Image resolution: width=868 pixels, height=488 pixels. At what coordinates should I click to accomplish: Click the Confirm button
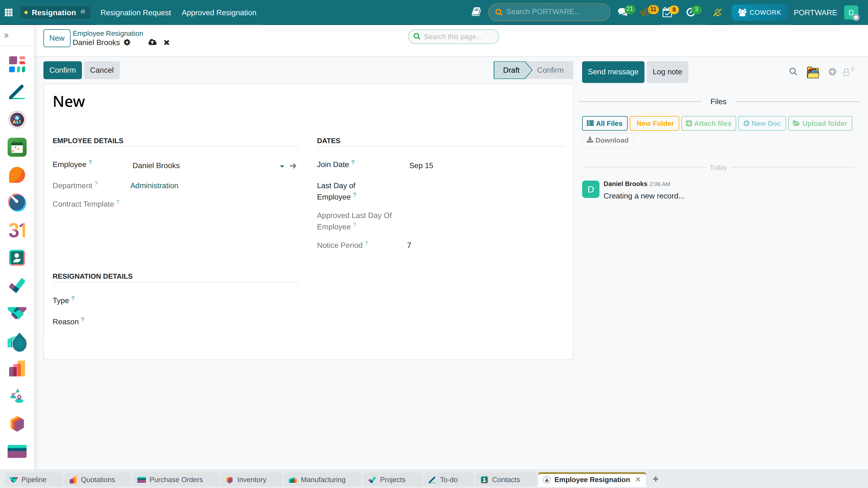[x=63, y=70]
